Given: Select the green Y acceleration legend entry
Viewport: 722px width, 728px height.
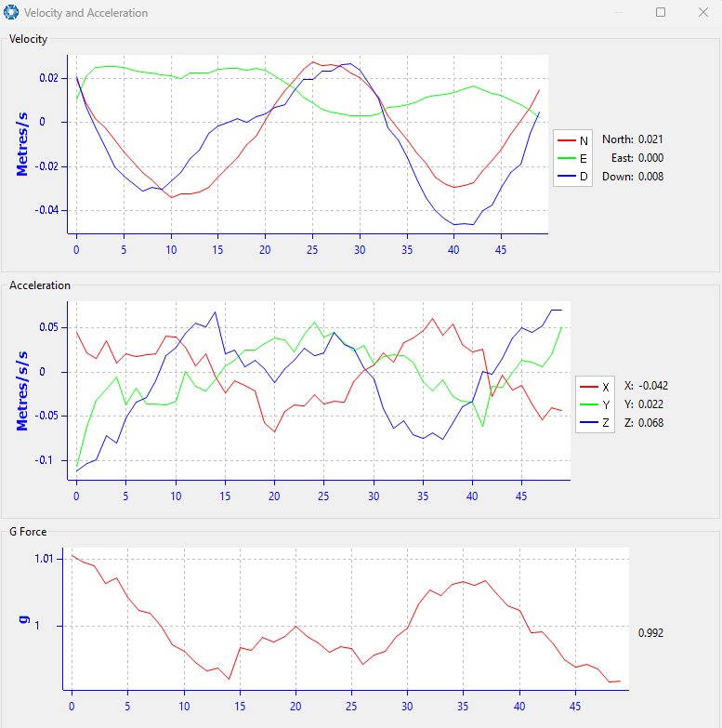Looking at the screenshot, I should coord(595,404).
